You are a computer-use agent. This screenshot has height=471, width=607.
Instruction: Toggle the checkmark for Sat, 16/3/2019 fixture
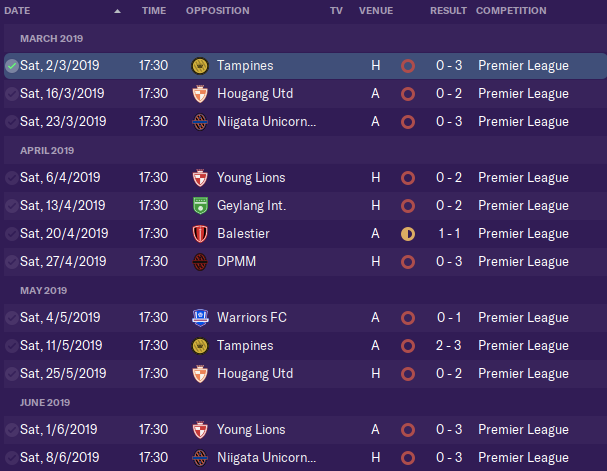click(12, 94)
